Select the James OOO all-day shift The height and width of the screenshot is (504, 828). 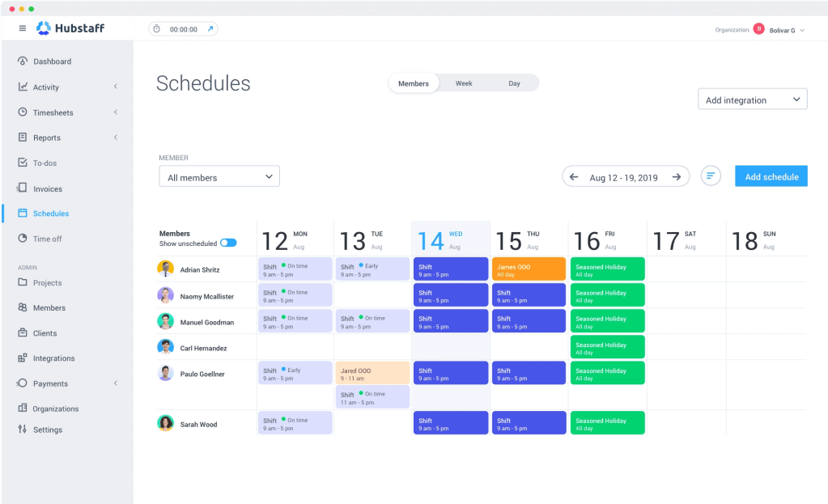tap(528, 267)
